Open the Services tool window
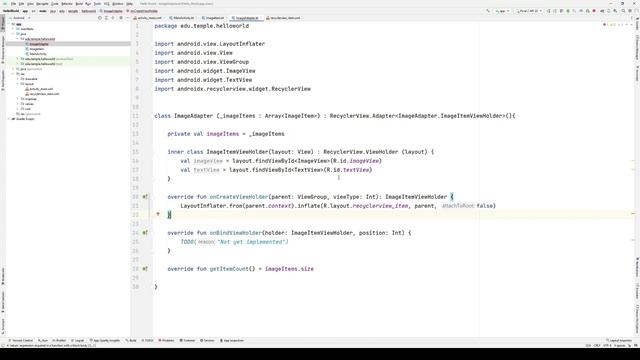The image size is (640, 360). [x=207, y=340]
